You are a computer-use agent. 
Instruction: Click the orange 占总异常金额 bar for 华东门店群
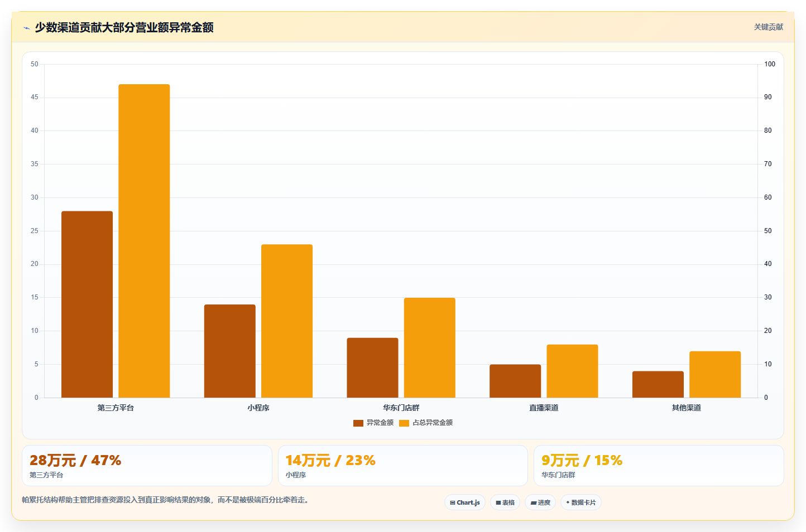[x=430, y=347]
